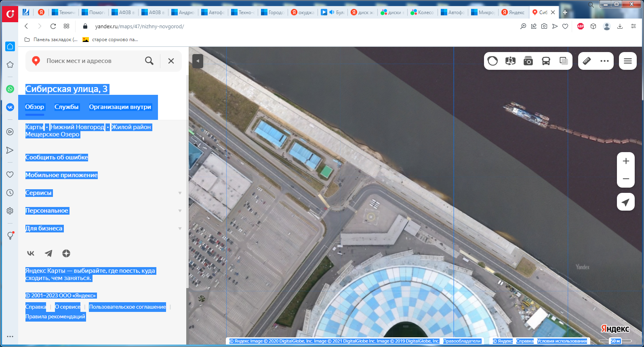Open the star bookmarks icon in the sidebar
The image size is (644, 347).
[x=10, y=65]
